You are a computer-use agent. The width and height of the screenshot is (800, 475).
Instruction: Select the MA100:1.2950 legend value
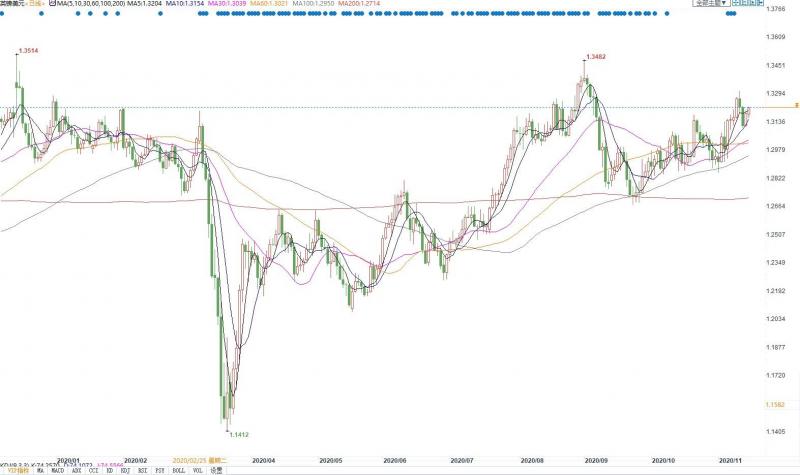(x=313, y=3)
